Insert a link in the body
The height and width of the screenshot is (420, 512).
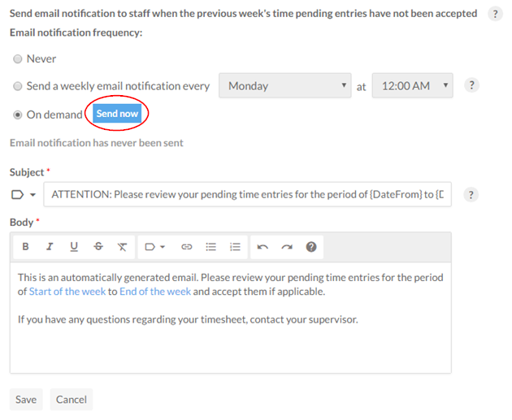click(x=186, y=246)
